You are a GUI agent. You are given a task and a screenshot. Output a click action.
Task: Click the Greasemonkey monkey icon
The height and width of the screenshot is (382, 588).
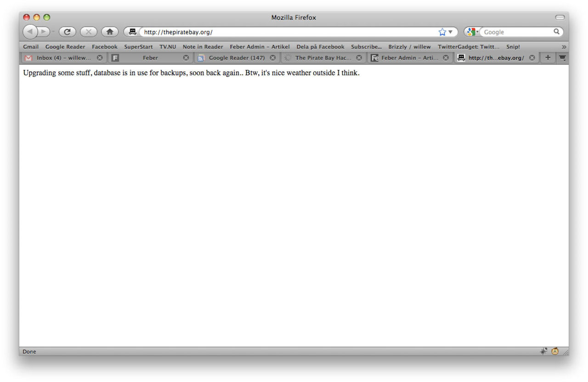coord(554,351)
